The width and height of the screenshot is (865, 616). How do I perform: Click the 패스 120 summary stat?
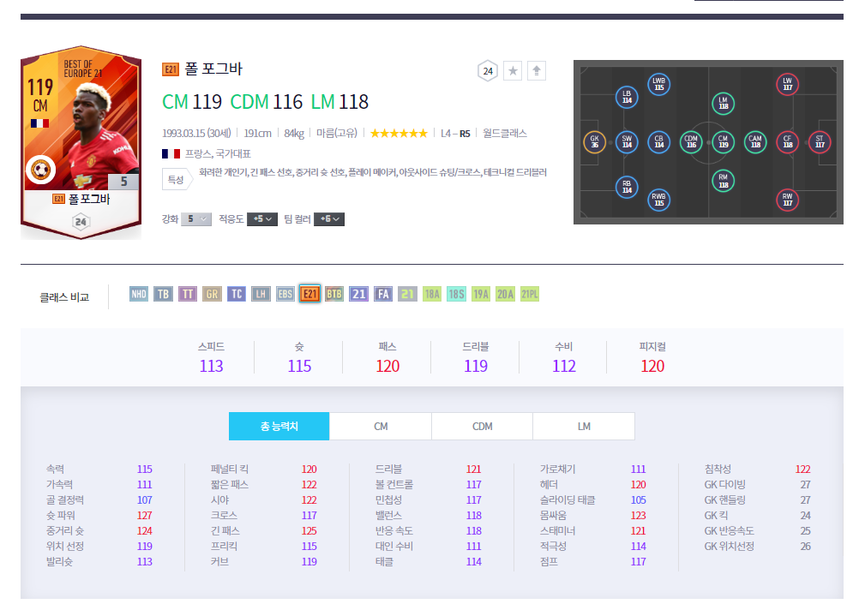coord(387,357)
